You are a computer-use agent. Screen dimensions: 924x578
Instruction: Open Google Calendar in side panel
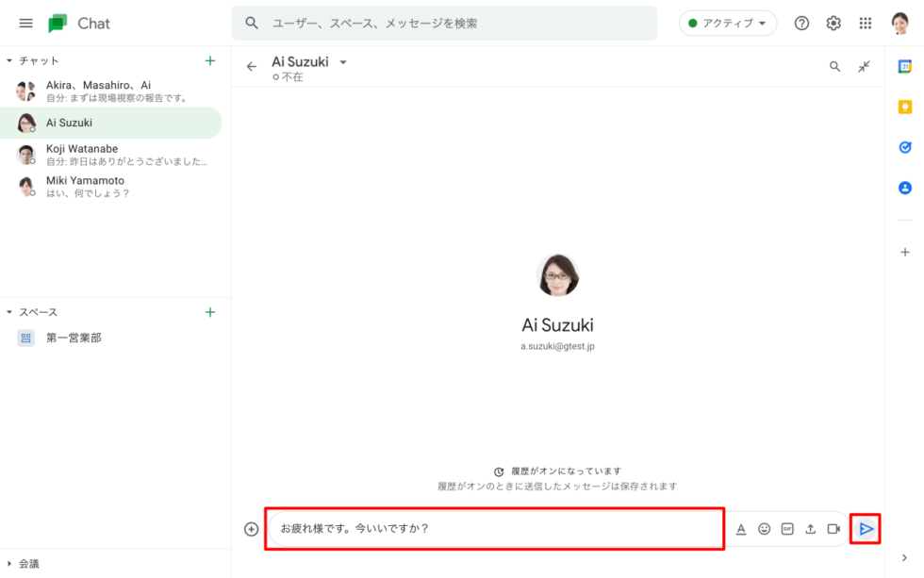click(x=905, y=67)
